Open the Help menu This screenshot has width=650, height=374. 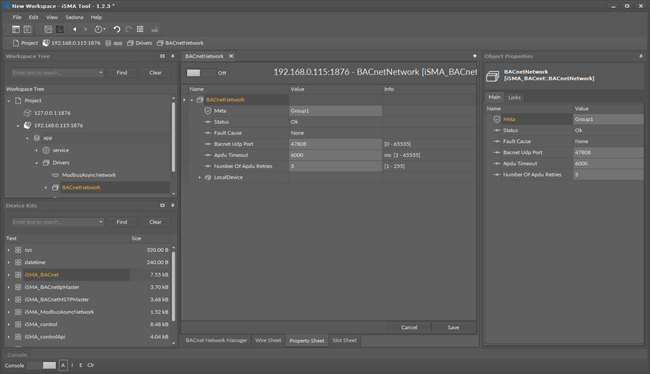click(x=96, y=17)
